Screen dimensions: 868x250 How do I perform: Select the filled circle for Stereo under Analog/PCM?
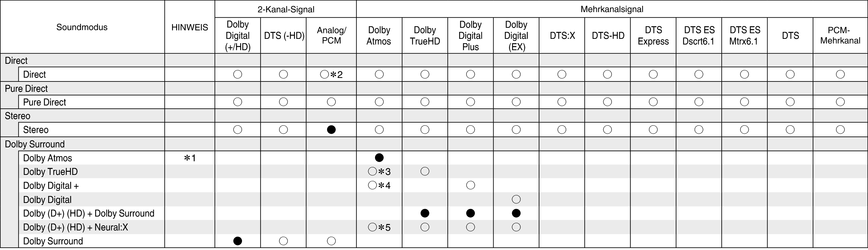point(331,130)
